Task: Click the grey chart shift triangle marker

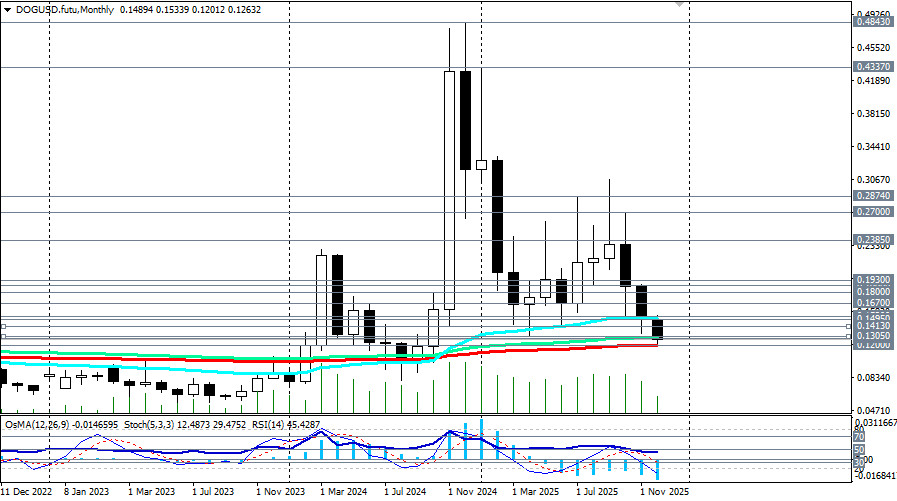Action: [x=681, y=5]
